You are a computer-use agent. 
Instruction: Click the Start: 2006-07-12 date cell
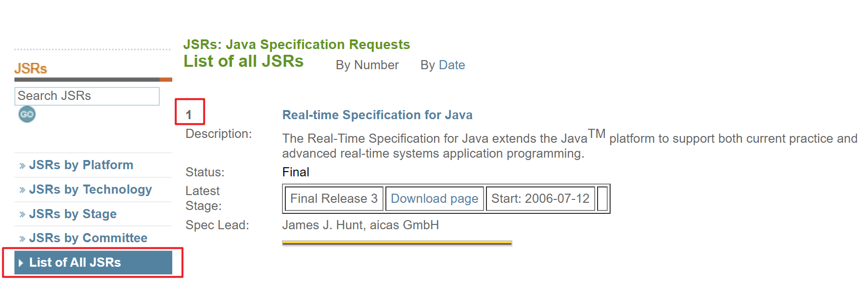[x=540, y=198]
